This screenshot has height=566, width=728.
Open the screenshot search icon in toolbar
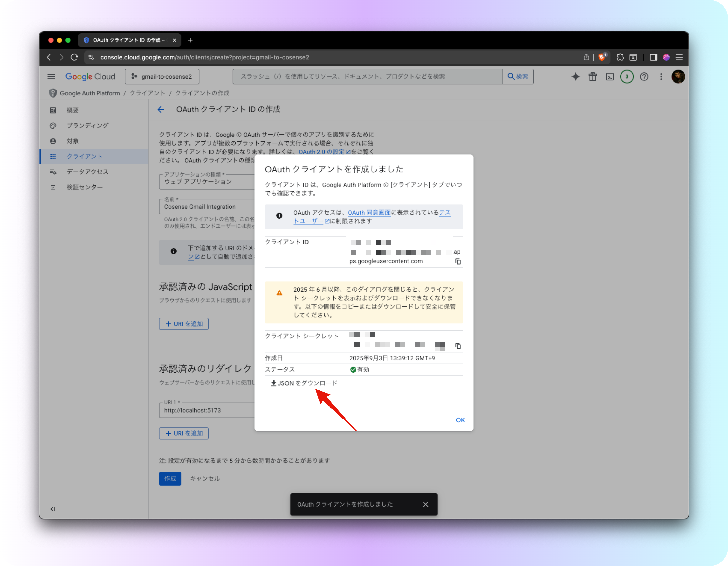coord(633,57)
